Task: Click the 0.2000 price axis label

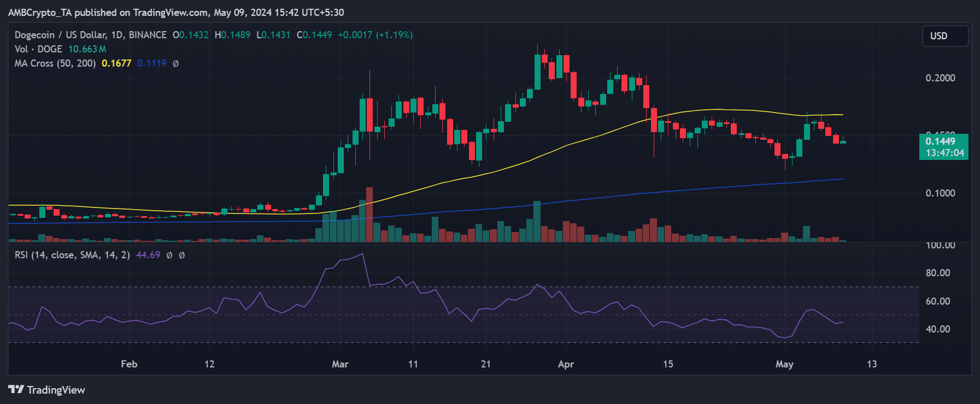Action: coord(940,78)
